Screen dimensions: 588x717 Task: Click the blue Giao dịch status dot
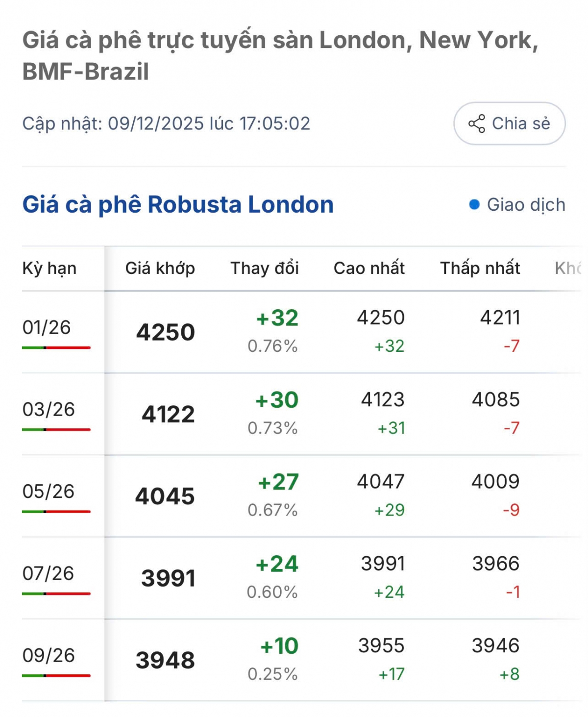click(x=474, y=204)
